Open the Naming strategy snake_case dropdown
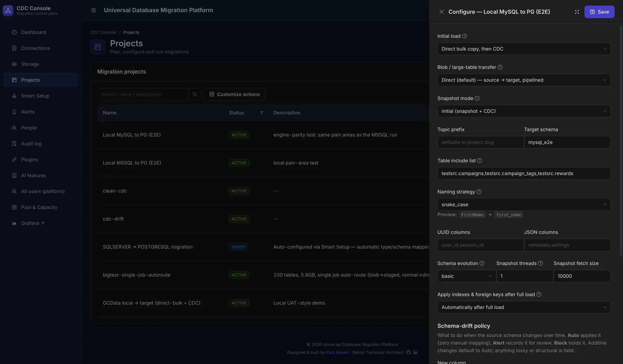This screenshot has height=364, width=623. pyautogui.click(x=524, y=205)
